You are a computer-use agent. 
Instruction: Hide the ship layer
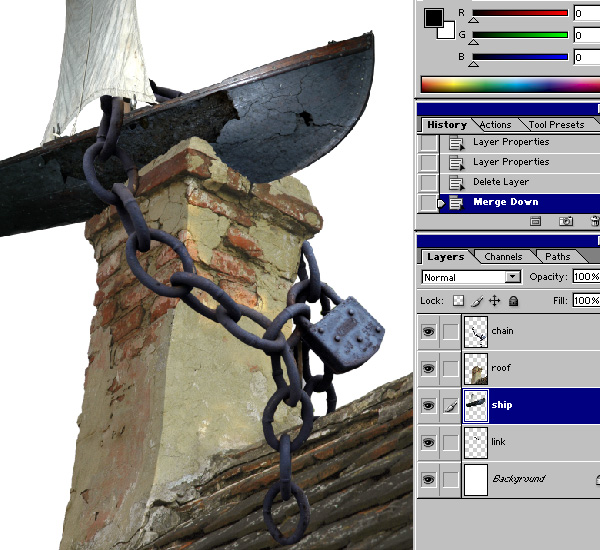click(428, 405)
